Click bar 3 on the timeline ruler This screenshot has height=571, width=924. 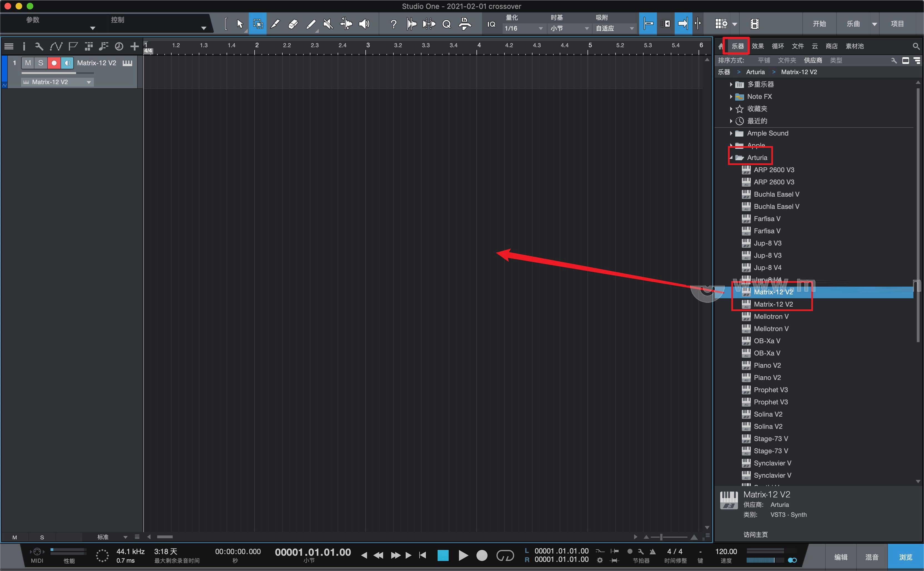click(368, 45)
